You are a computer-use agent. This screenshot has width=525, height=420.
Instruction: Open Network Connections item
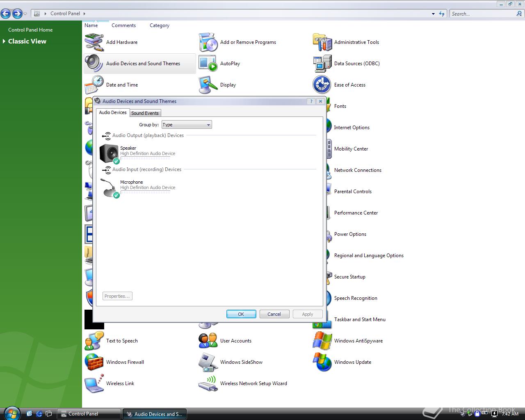click(358, 170)
